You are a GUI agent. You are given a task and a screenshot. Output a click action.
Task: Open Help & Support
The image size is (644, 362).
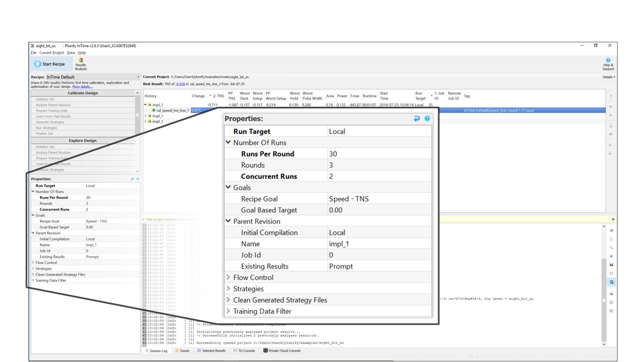tap(608, 64)
